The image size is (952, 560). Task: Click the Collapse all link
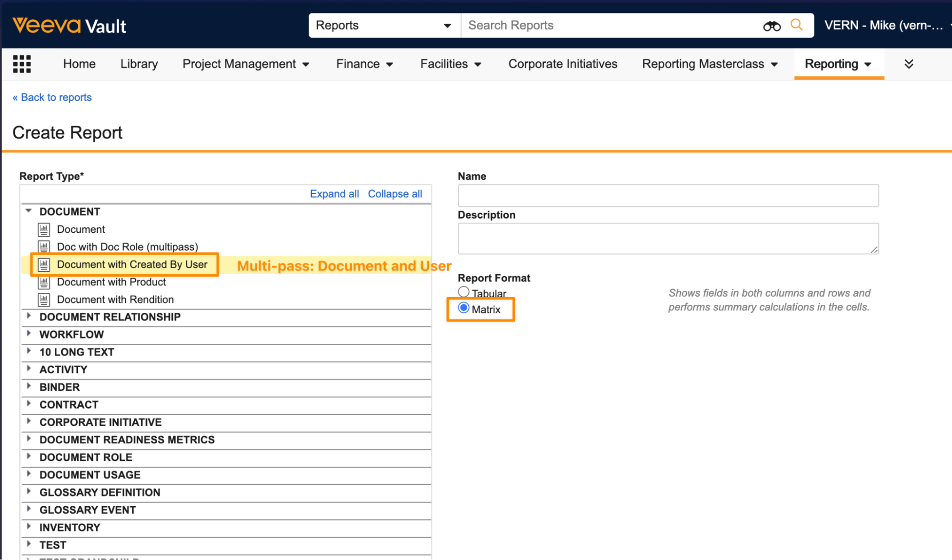click(x=395, y=194)
